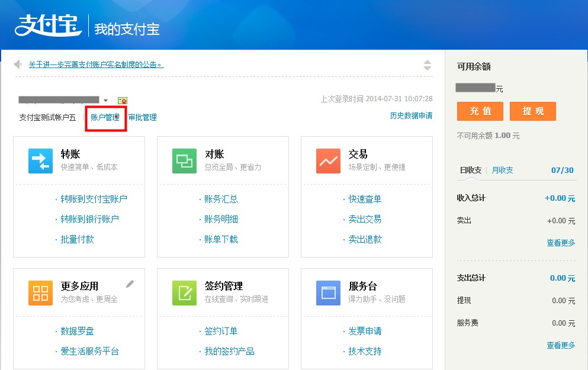Open 转账到银行账户 link
This screenshot has width=588, height=370.
89,219
